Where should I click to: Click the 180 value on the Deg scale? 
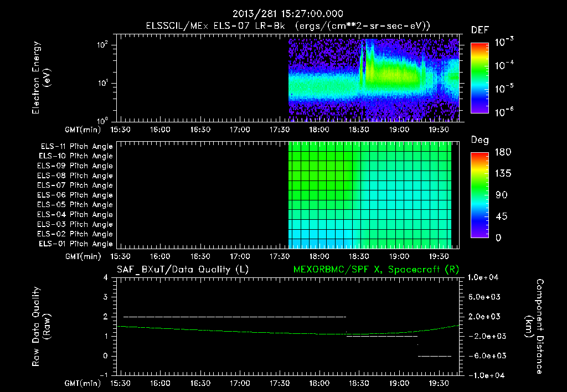[x=503, y=152]
